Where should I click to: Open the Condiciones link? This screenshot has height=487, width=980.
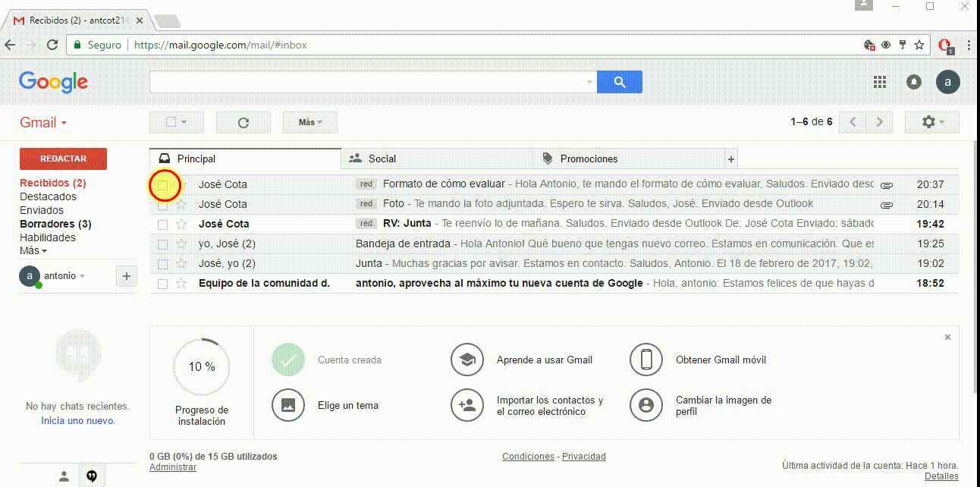[528, 457]
